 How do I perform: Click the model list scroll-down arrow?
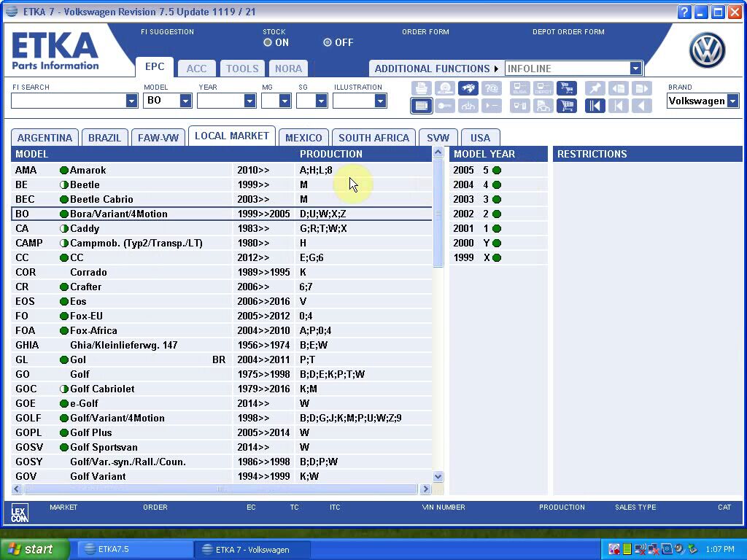click(x=438, y=476)
